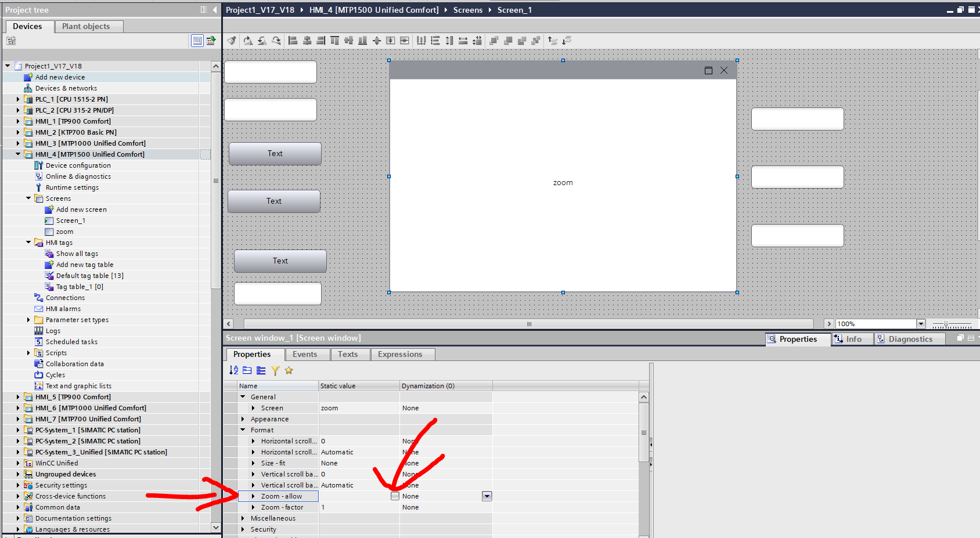Sort properties alphabetically in inspector

(233, 370)
